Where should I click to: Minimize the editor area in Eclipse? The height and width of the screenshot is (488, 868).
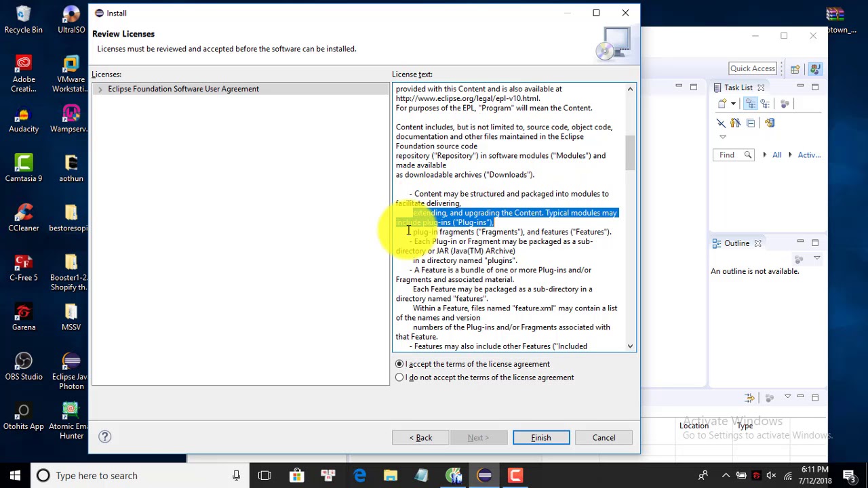point(679,86)
